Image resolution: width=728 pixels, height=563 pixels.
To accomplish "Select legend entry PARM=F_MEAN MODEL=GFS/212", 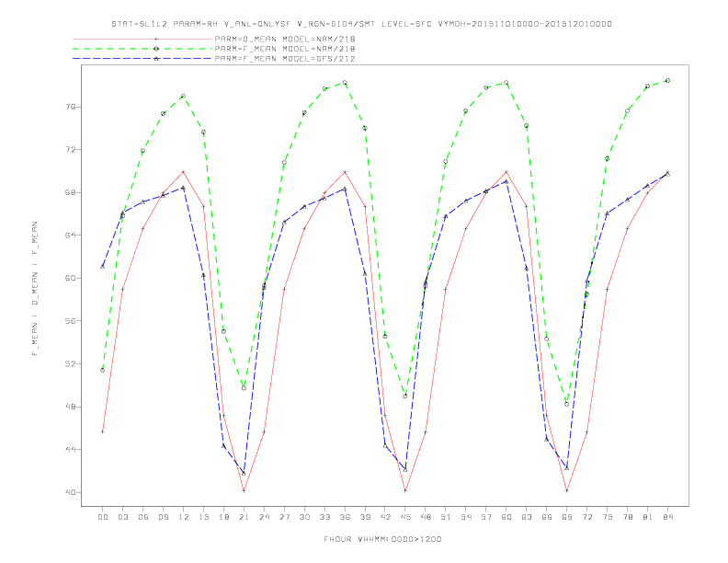I will pos(285,59).
